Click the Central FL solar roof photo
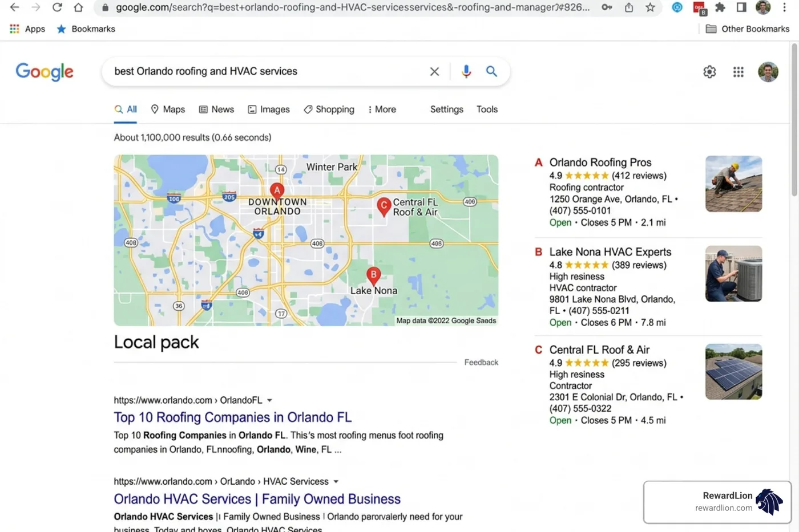799x532 pixels. click(733, 372)
